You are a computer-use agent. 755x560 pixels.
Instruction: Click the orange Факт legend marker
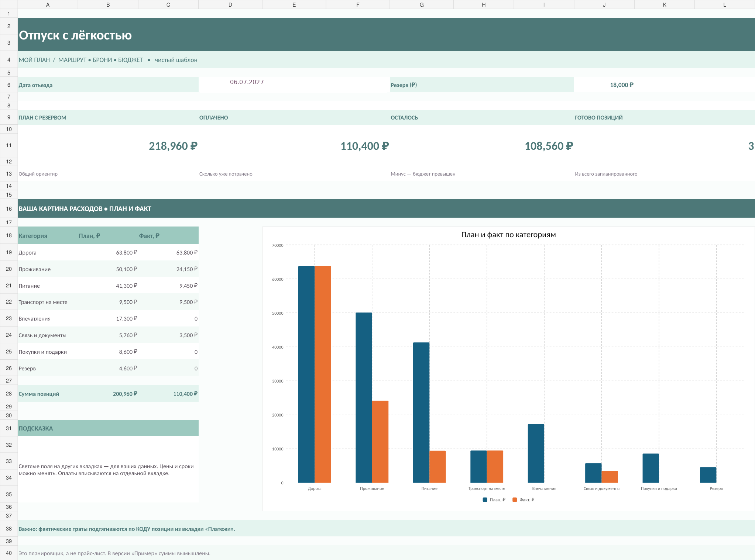click(x=515, y=499)
